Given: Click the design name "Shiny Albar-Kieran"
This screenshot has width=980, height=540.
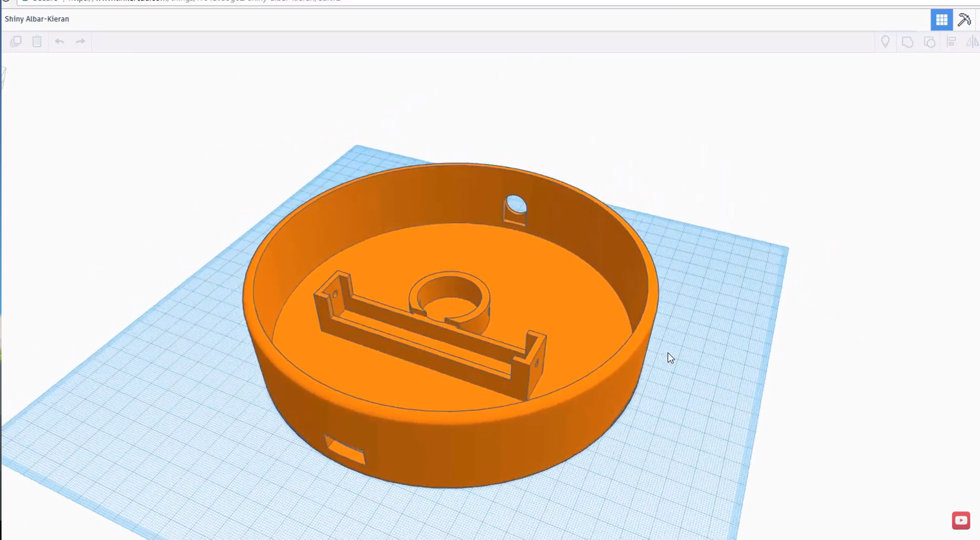Looking at the screenshot, I should (x=37, y=19).
